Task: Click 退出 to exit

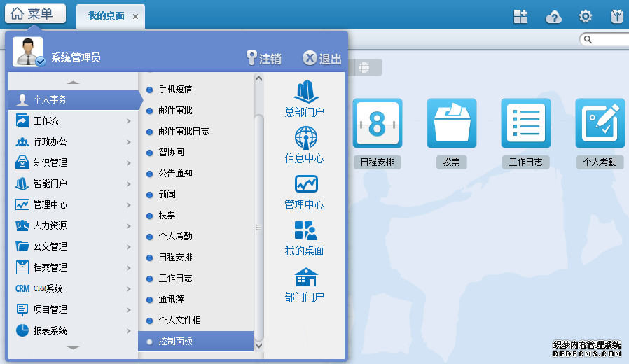Action: point(322,59)
